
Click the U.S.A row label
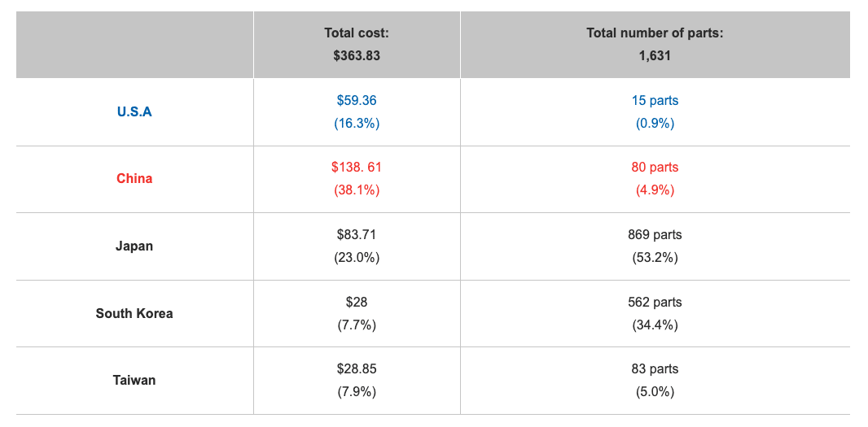[x=134, y=112]
